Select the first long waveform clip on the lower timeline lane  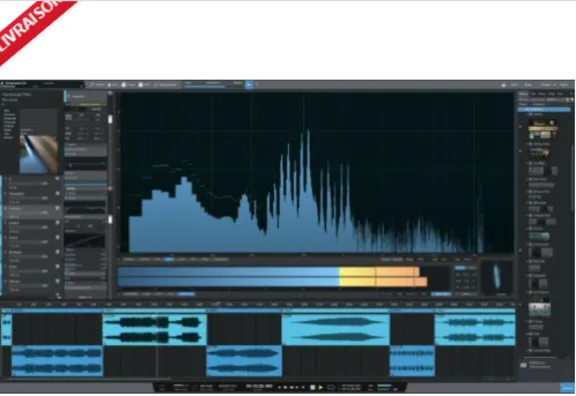(57, 361)
